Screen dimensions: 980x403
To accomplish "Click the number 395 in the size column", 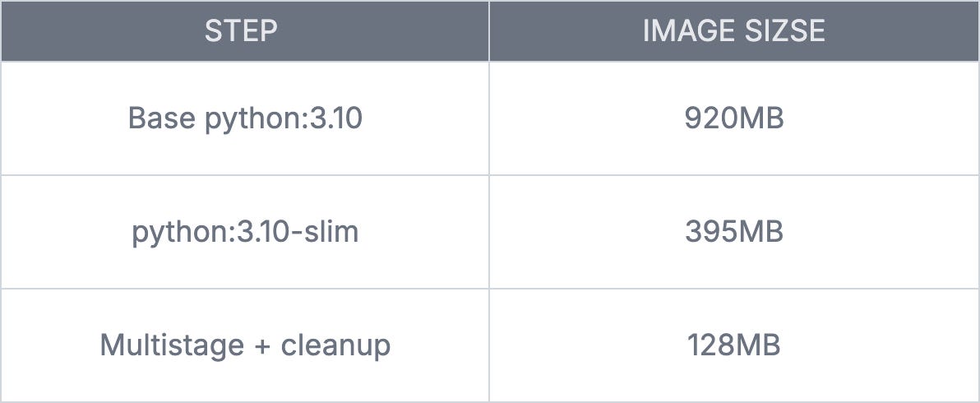I will tap(711, 232).
